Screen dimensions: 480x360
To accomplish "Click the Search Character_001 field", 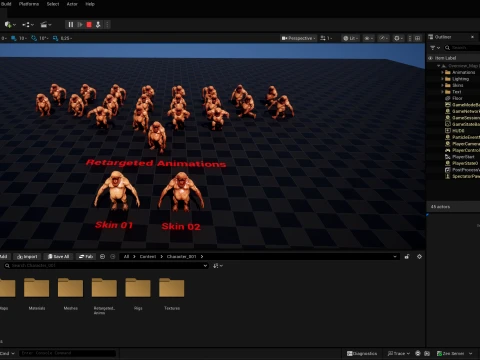I will 106,266.
